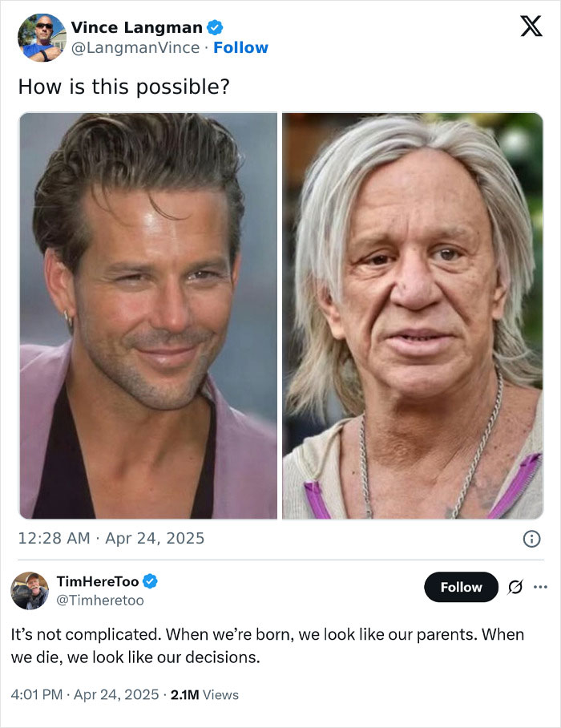
Task: Open TimHereToo's profile avatar
Action: pos(29,591)
